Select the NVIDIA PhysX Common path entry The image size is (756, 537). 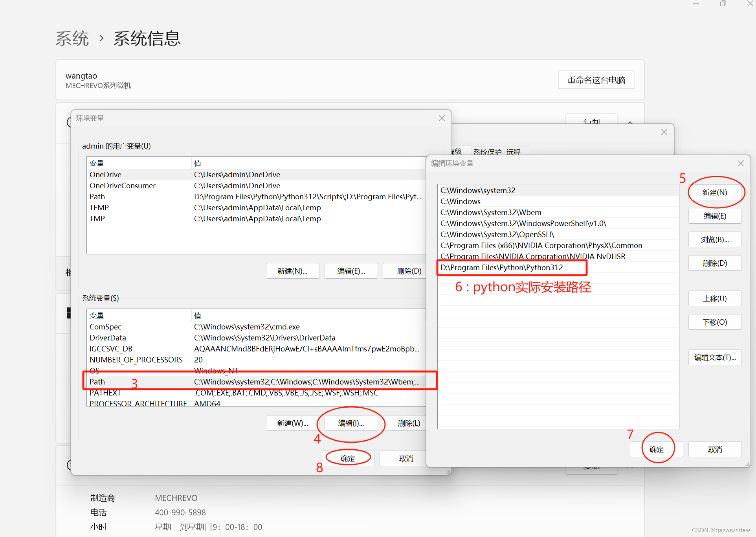(x=541, y=245)
